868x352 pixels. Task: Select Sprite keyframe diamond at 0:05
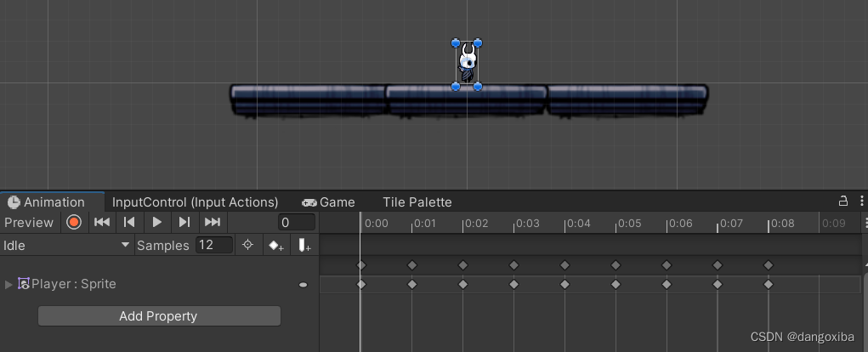point(616,285)
